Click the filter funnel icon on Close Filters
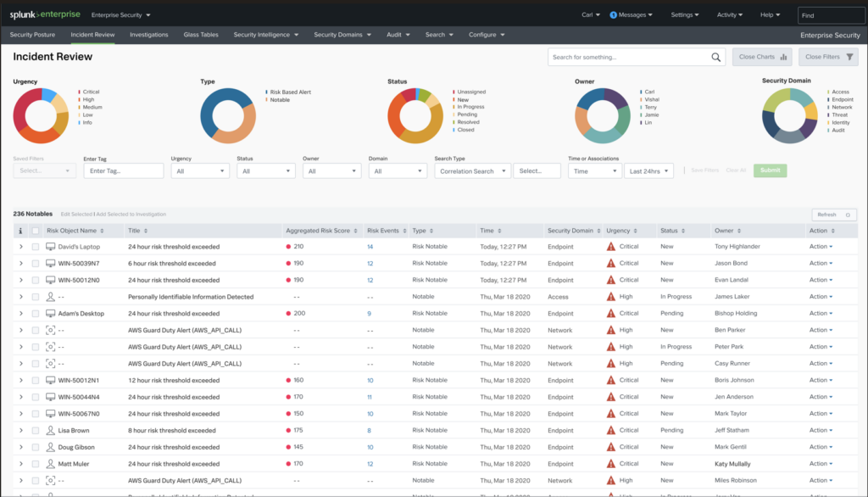This screenshot has width=868, height=497. (x=850, y=57)
